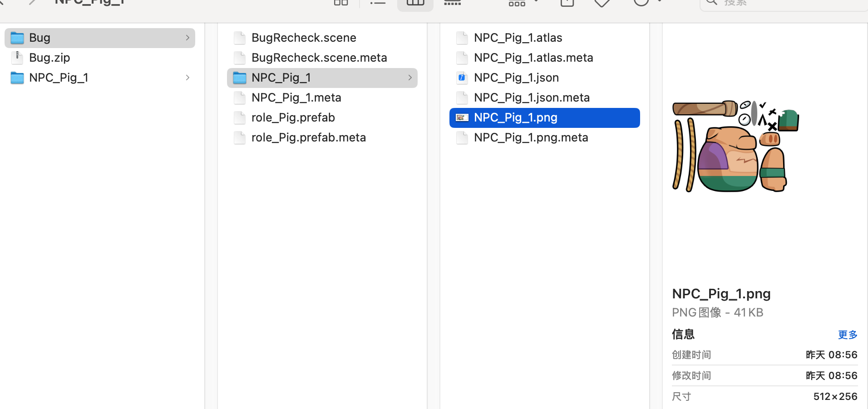Click the pig sprite preview image
Viewport: 868px width, 409px height.
[735, 146]
